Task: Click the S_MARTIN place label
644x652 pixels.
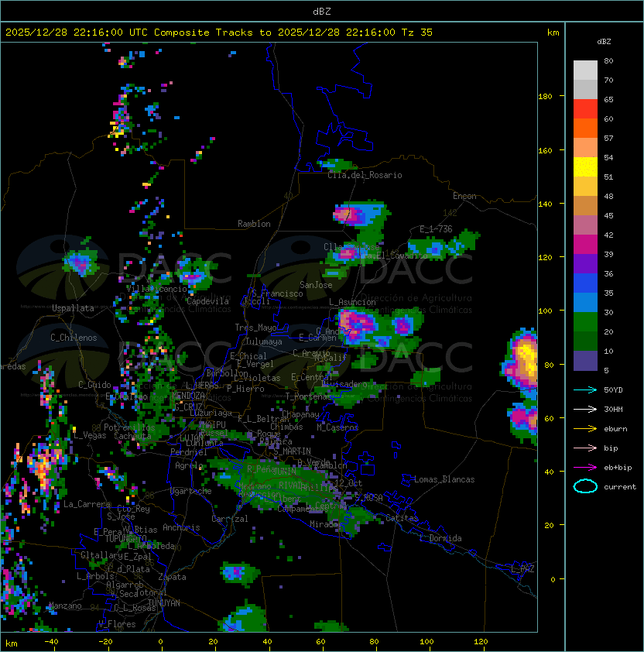Action: pos(293,451)
